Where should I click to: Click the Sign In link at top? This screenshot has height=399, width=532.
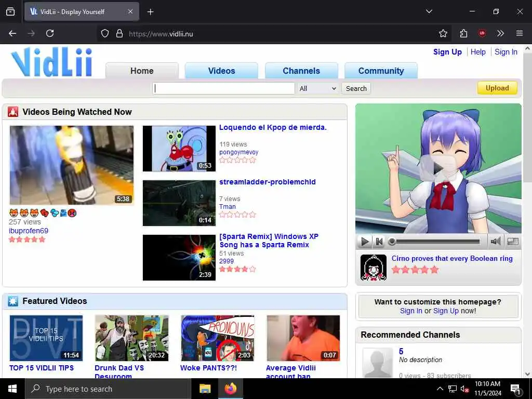tap(506, 52)
